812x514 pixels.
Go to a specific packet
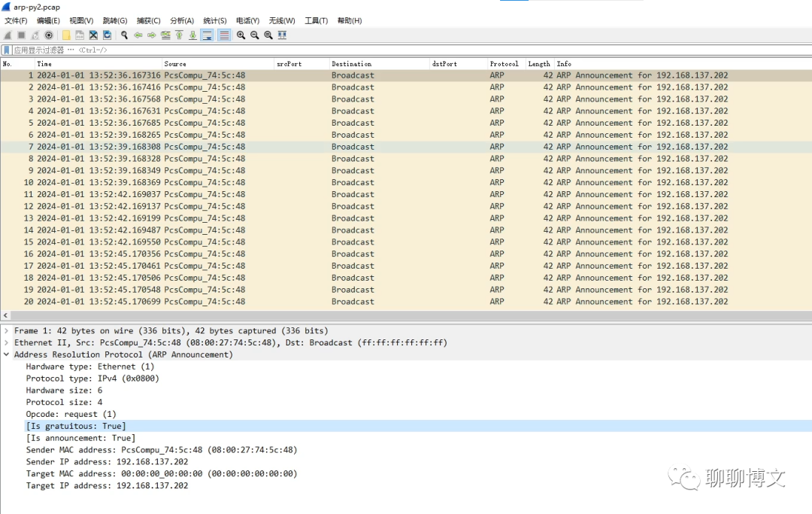click(165, 35)
